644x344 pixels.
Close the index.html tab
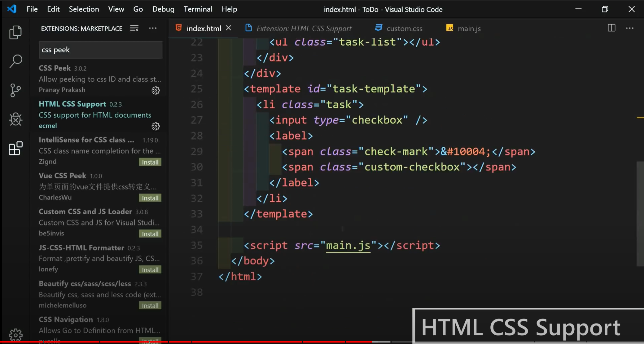tap(228, 28)
